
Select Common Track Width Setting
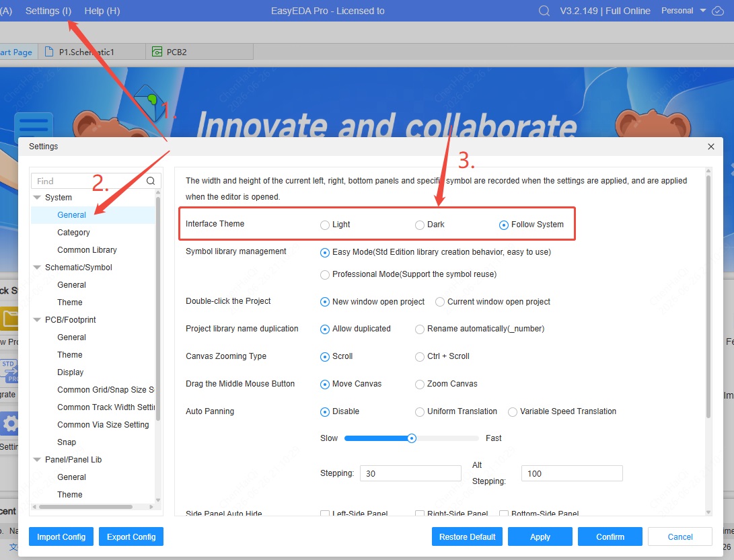(x=106, y=407)
